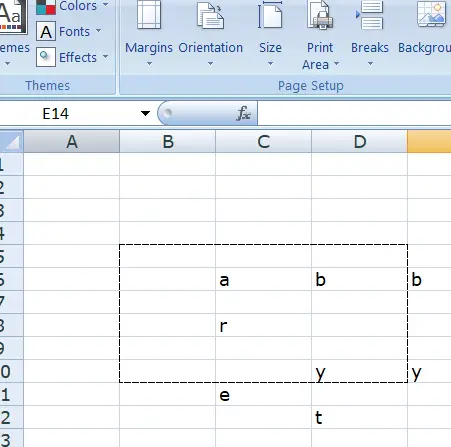
Task: Click the Select All corner button
Action: (x=12, y=142)
